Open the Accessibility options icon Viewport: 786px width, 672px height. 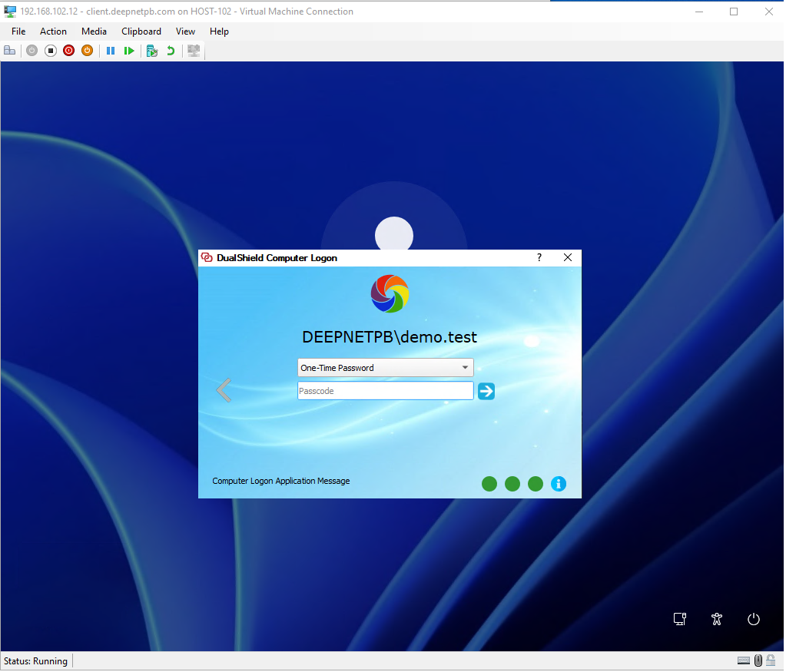pos(717,619)
